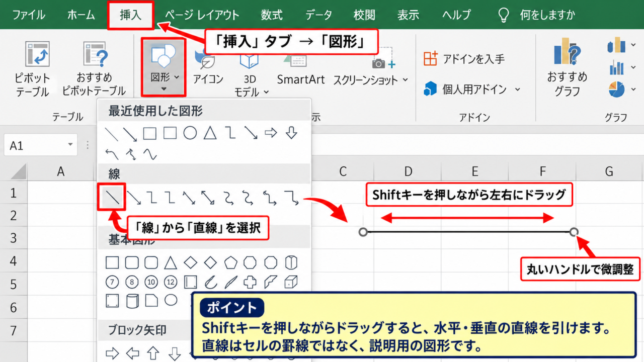Select row 5 header
This screenshot has height=362, width=644.
[14, 284]
